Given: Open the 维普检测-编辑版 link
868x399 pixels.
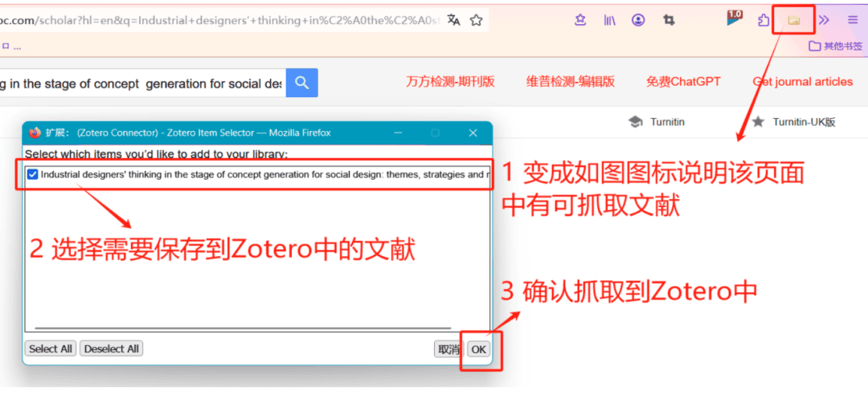Looking at the screenshot, I should coord(570,82).
